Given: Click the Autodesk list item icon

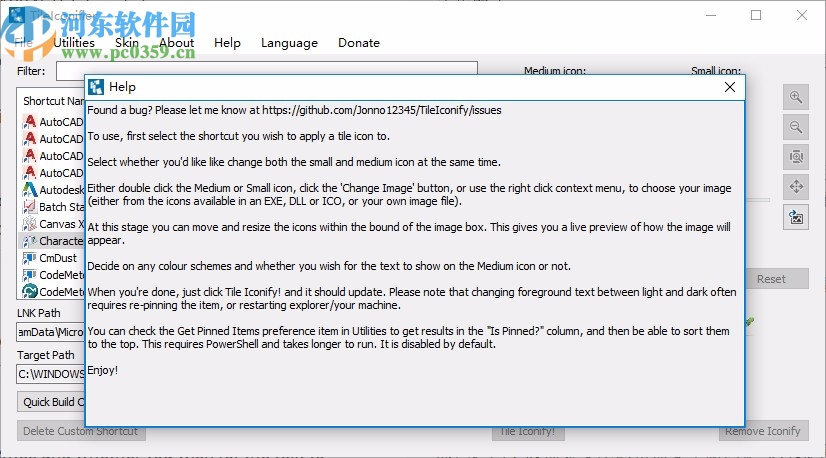Looking at the screenshot, I should point(30,190).
